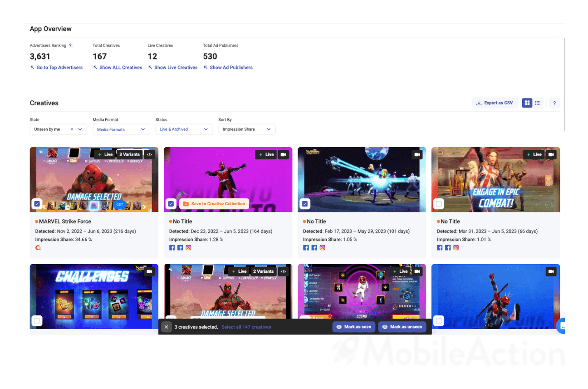588x389 pixels.
Task: Select all 147 creatives
Action: coord(246,327)
